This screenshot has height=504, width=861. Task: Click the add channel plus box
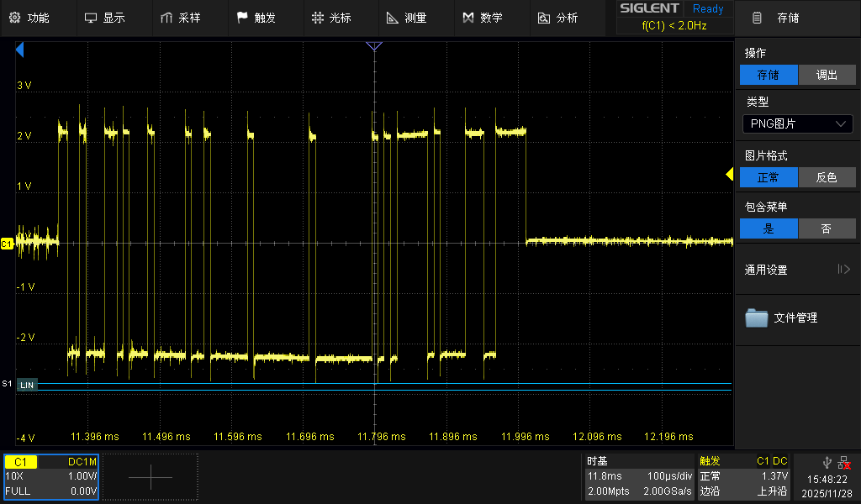151,477
